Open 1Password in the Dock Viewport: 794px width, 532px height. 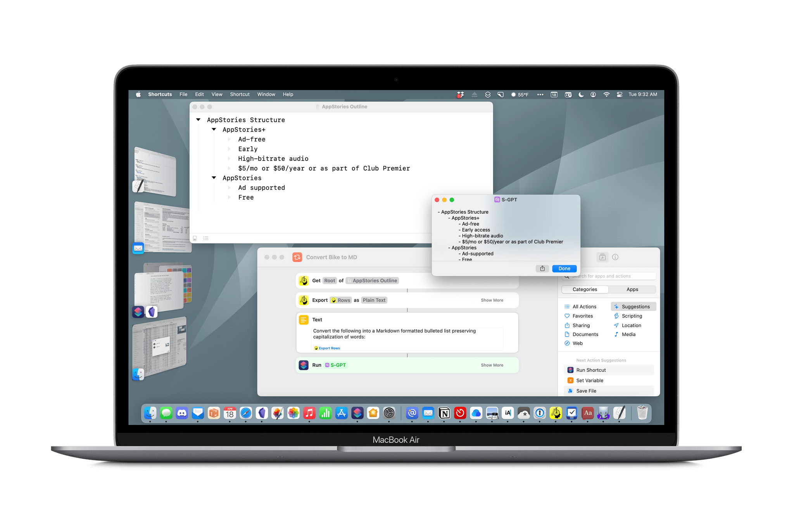coord(540,413)
